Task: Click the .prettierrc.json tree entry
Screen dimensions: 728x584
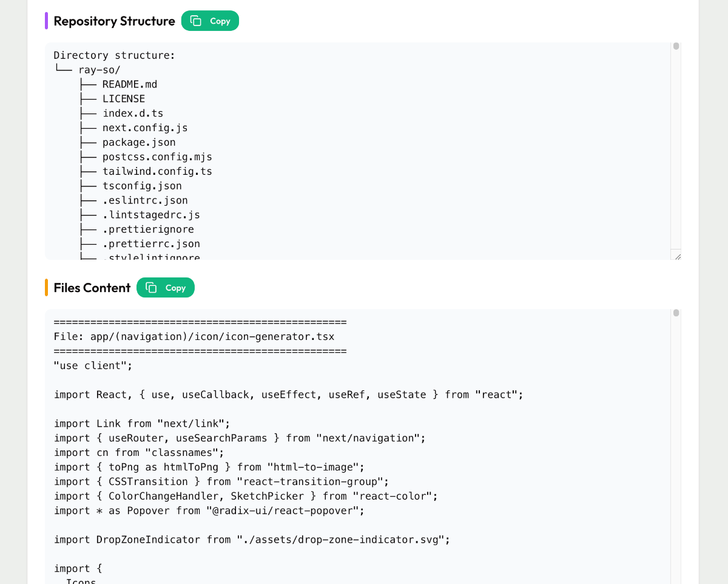Action: [x=151, y=244]
